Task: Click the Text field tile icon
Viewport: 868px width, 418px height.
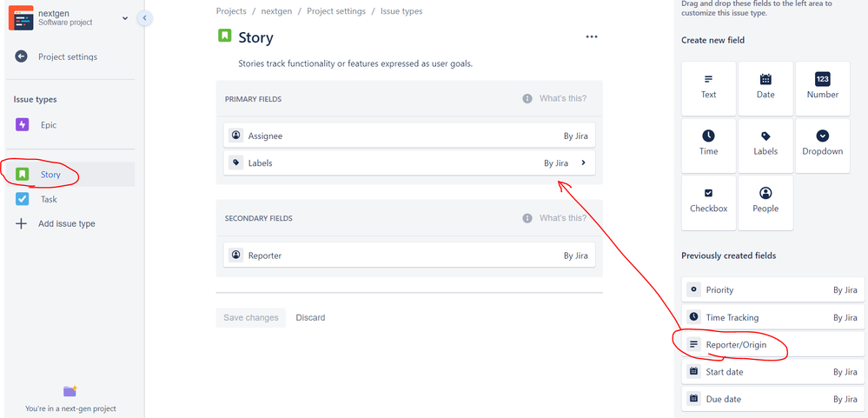Action: tap(709, 79)
